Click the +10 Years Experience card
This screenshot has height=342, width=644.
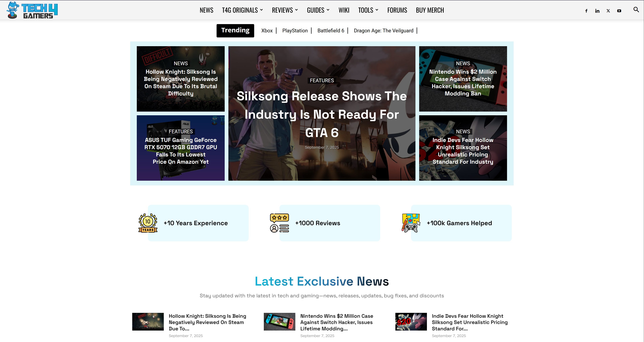(198, 223)
